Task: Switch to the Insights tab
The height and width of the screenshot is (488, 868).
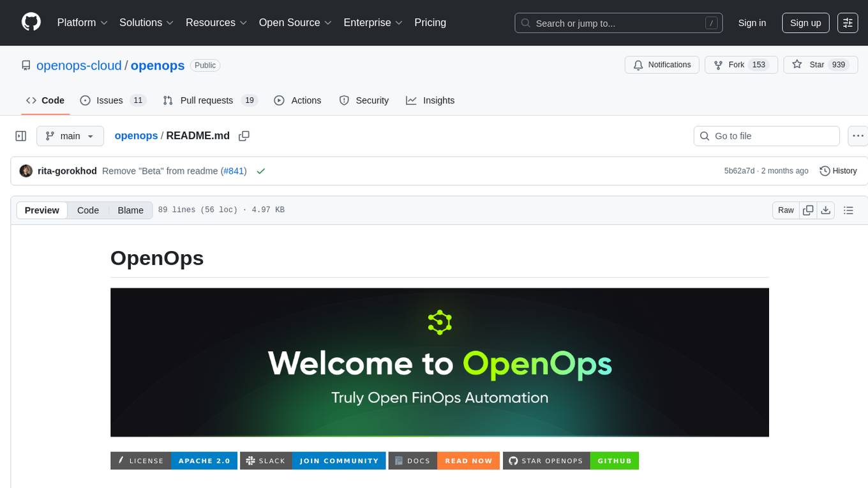Action: 430,100
